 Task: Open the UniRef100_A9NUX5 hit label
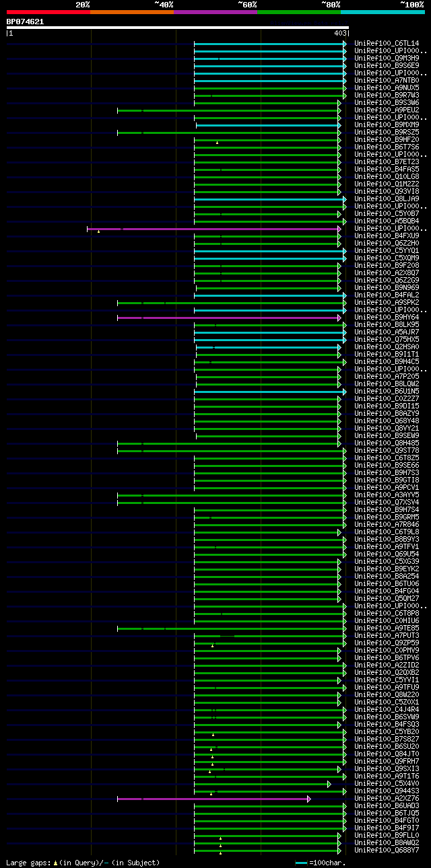click(387, 88)
